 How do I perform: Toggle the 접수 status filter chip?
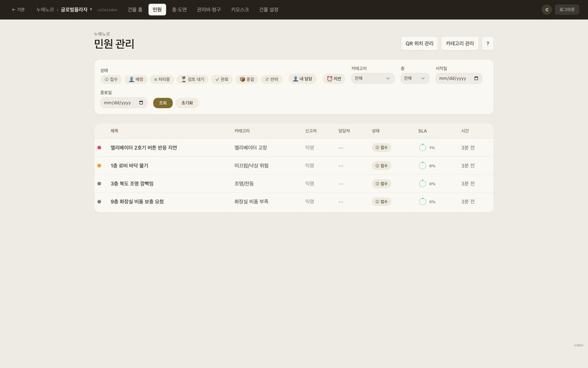pos(111,79)
